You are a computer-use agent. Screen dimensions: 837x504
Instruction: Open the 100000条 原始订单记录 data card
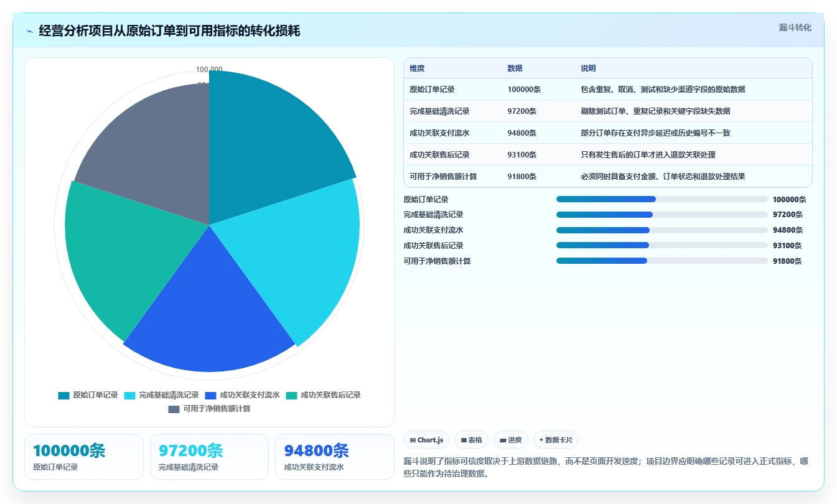84,457
